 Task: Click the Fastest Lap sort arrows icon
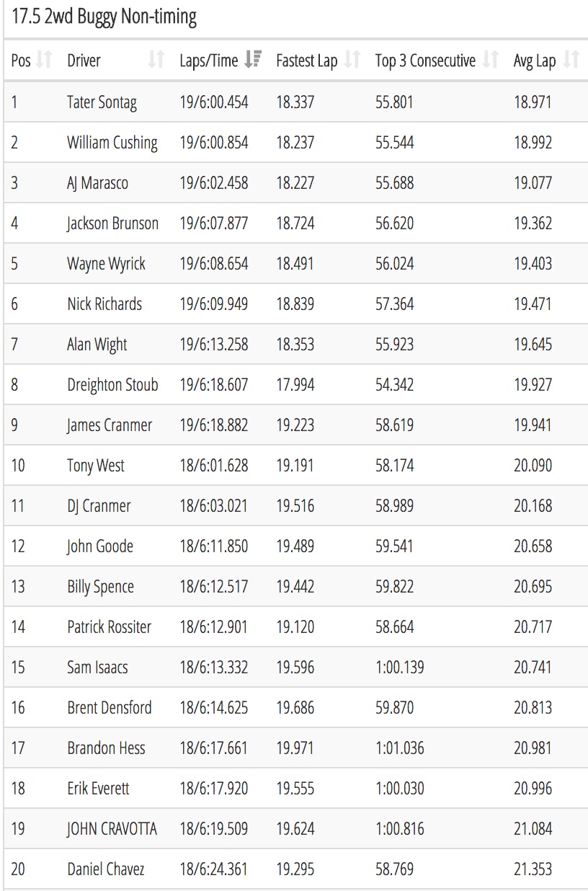[352, 61]
